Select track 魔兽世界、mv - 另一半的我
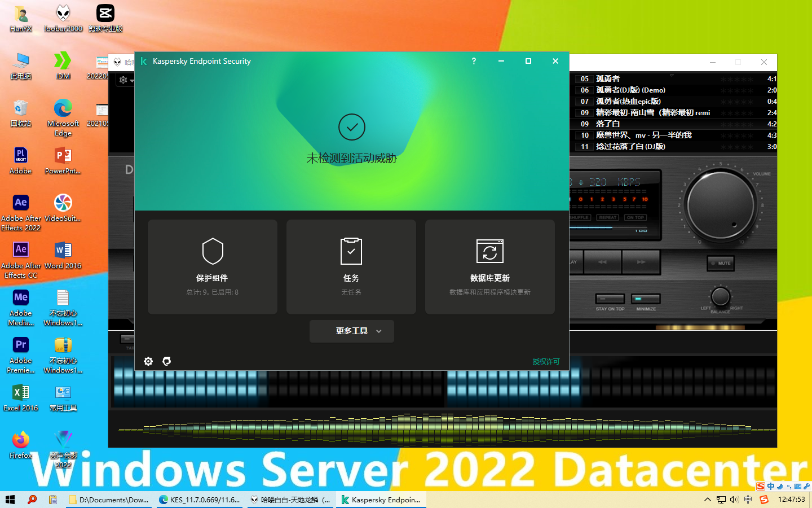The height and width of the screenshot is (508, 812). click(x=676, y=135)
